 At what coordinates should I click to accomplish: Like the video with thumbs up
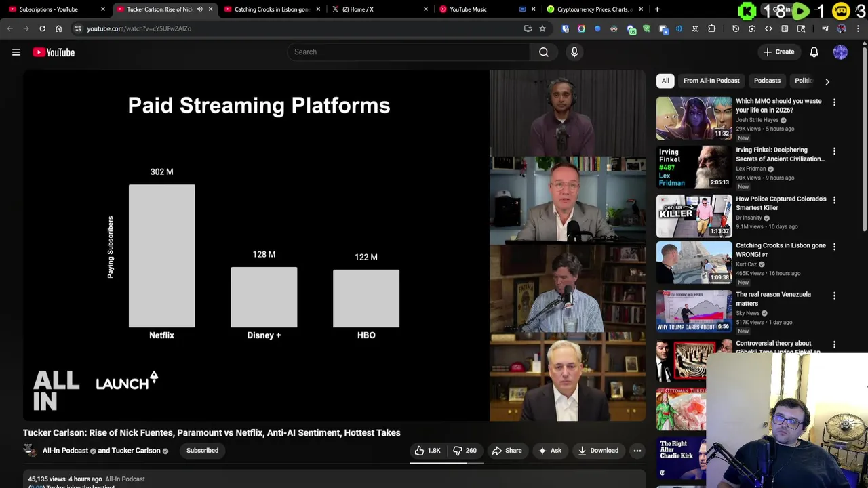click(x=427, y=451)
